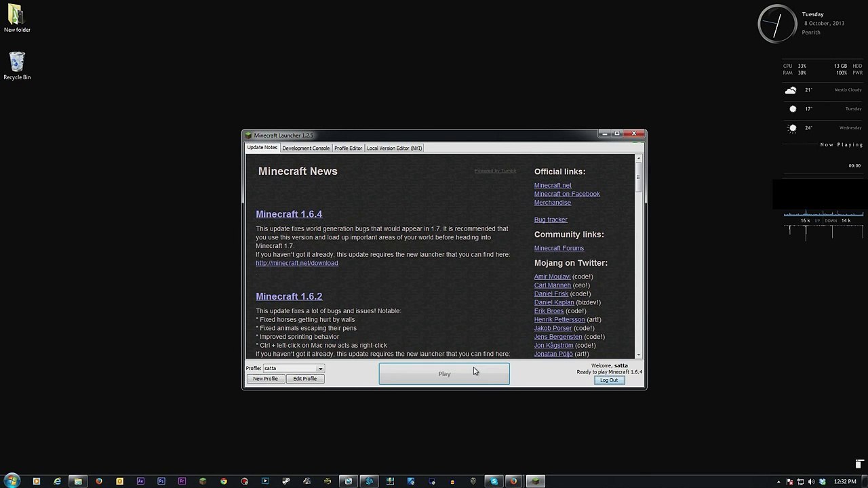This screenshot has width=868, height=488.
Task: Launch Internet Explorer from the taskbar
Action: click(x=57, y=481)
